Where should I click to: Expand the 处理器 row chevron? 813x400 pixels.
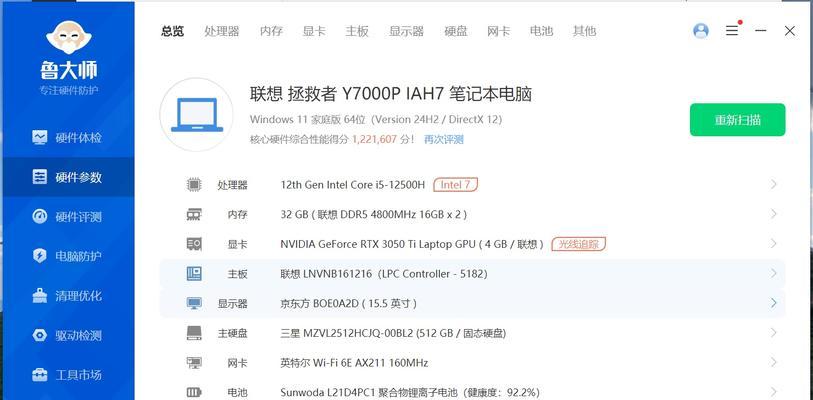pyautogui.click(x=774, y=184)
